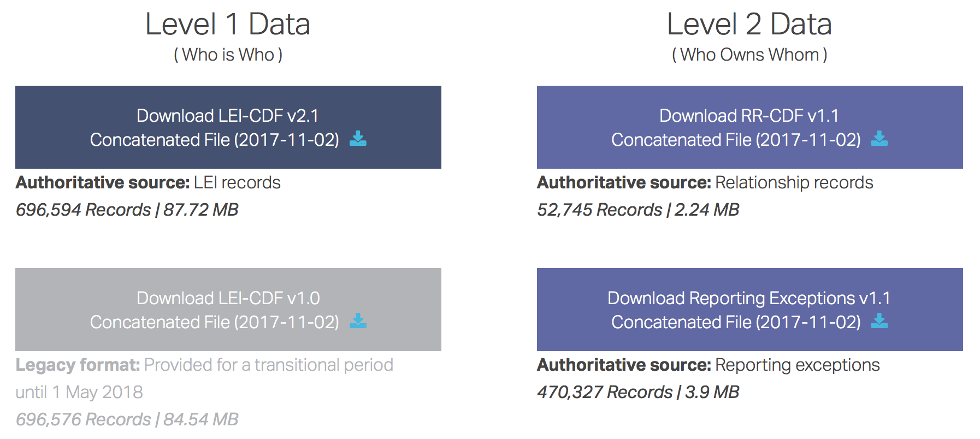Click the "Who Owns Whom" subtitle
Image resolution: width=980 pixels, height=439 pixels.
(x=749, y=55)
